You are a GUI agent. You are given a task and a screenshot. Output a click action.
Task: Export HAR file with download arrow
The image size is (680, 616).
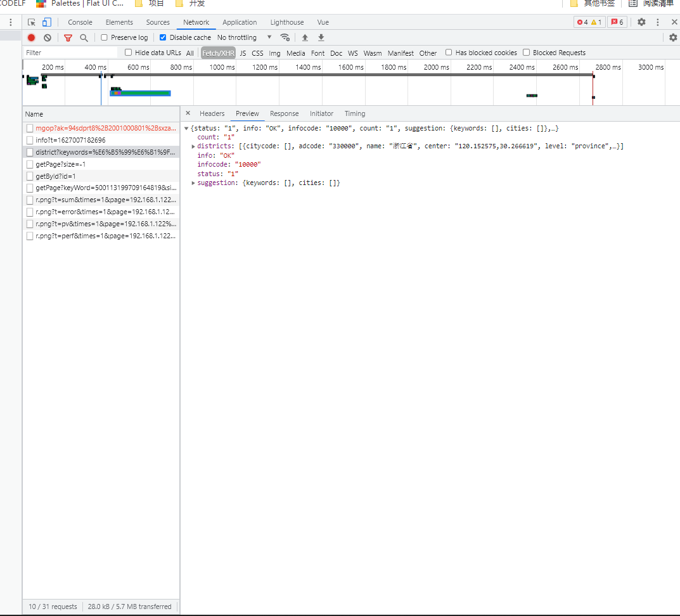[x=321, y=37]
